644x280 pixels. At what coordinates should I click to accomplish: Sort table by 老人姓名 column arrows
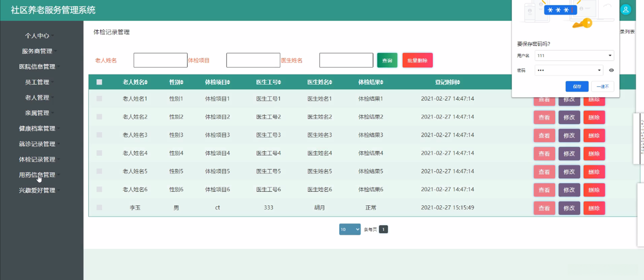pos(146,83)
